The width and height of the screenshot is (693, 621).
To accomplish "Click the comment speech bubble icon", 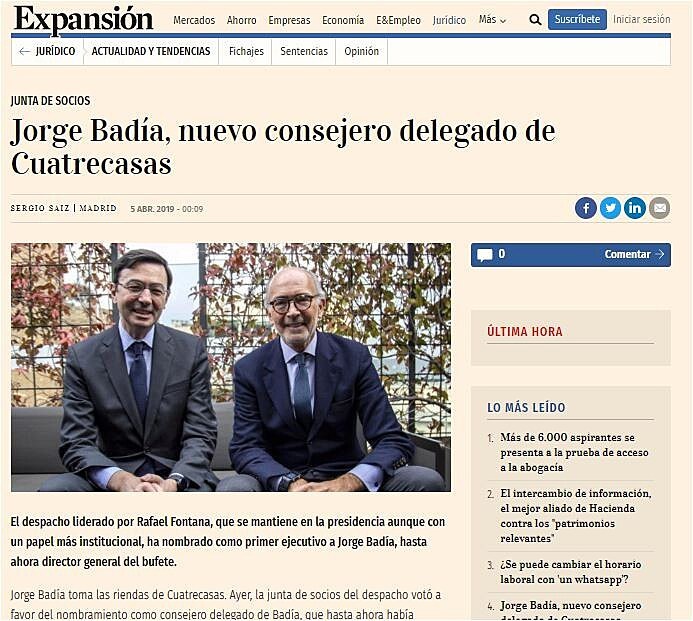I will pyautogui.click(x=484, y=255).
